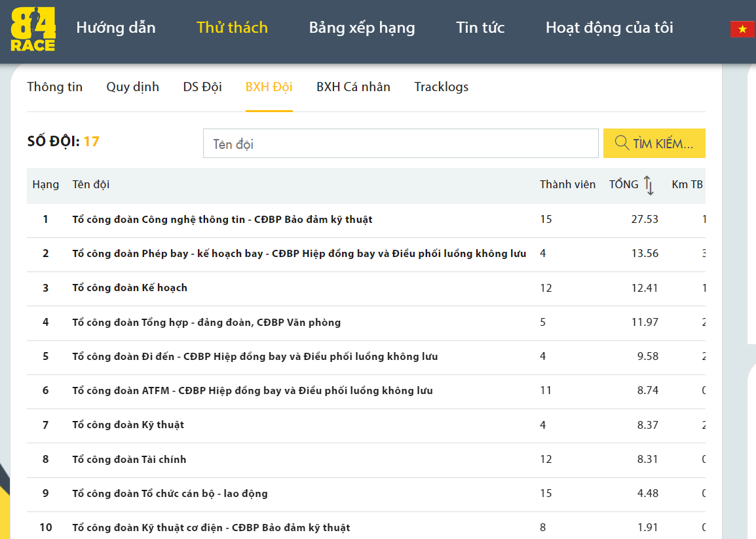Open Tin tức navigation link
The image size is (756, 539).
pyautogui.click(x=480, y=28)
